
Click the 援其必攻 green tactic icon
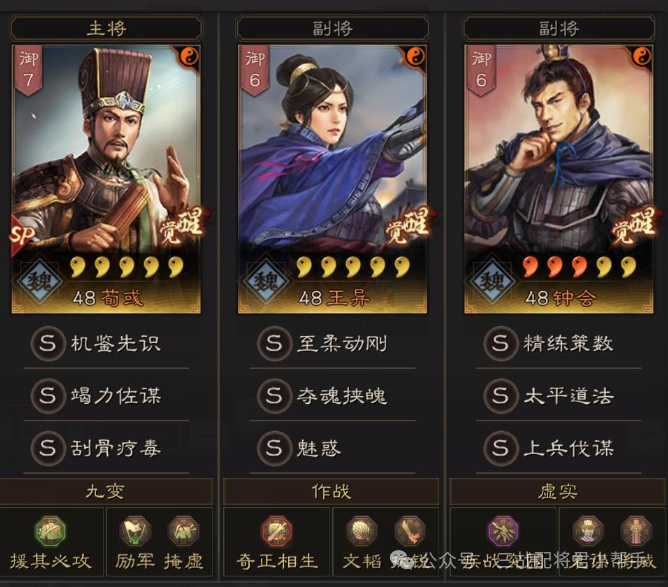click(50, 531)
